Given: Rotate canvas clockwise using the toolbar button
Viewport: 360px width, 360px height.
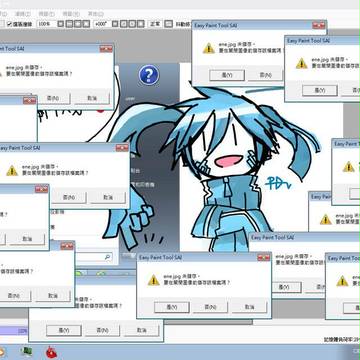Looking at the screenshot, I should coord(132,24).
